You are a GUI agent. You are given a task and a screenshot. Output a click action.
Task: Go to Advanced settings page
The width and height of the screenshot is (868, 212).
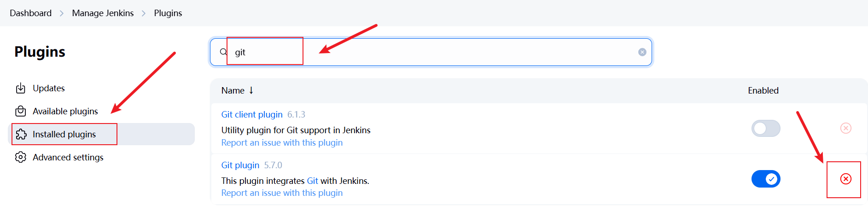coord(68,157)
